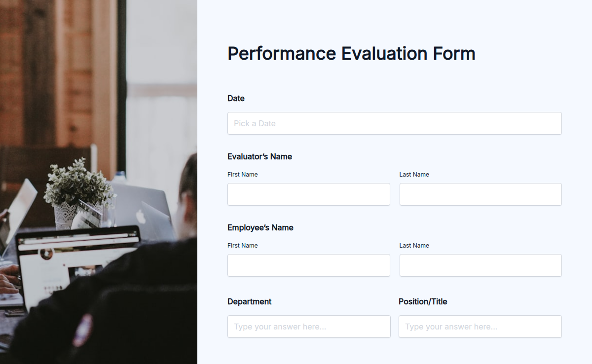This screenshot has height=364, width=592.
Task: Click inside the Department text field
Action: 308,327
